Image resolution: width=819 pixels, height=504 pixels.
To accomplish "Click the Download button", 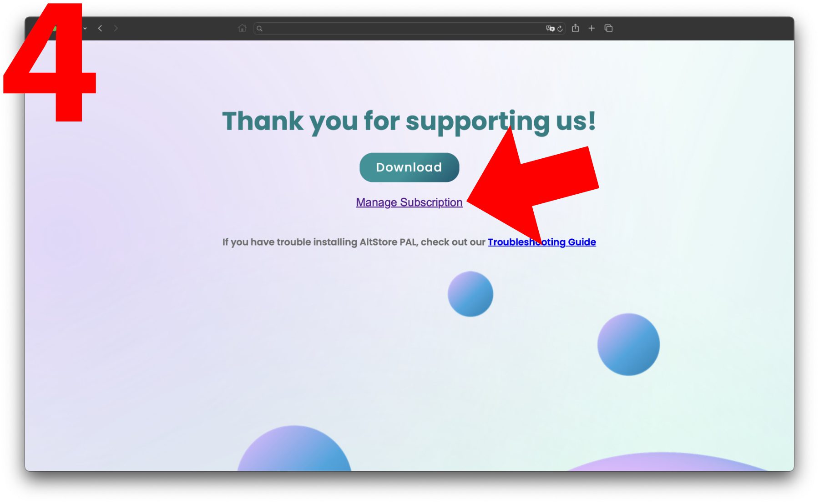I will click(409, 167).
